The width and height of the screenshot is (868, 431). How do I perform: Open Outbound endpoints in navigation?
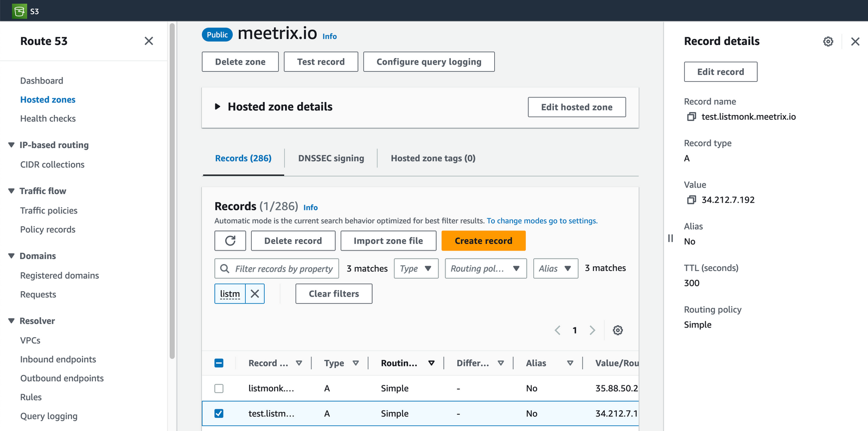coord(62,378)
